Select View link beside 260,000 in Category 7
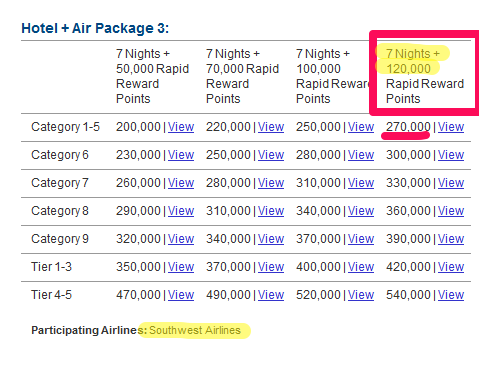Viewport: 479px width, 366px height. (181, 183)
